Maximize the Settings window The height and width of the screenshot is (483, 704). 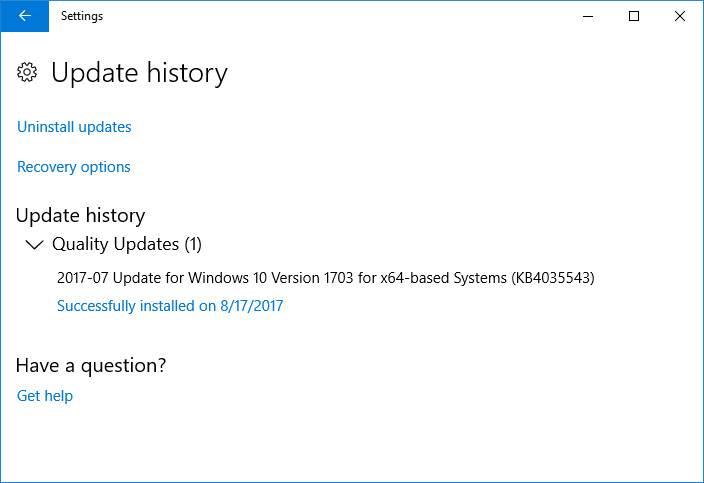click(634, 16)
